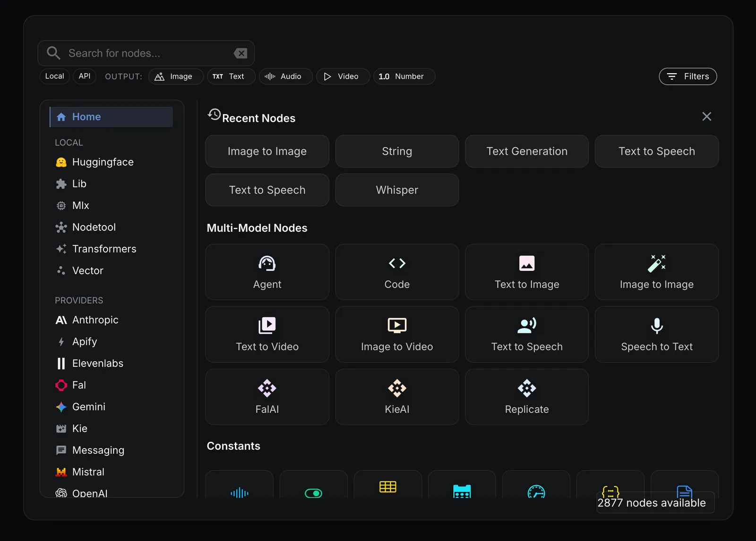Image resolution: width=756 pixels, height=541 pixels.
Task: Click the Constants section heading
Action: 233,446
